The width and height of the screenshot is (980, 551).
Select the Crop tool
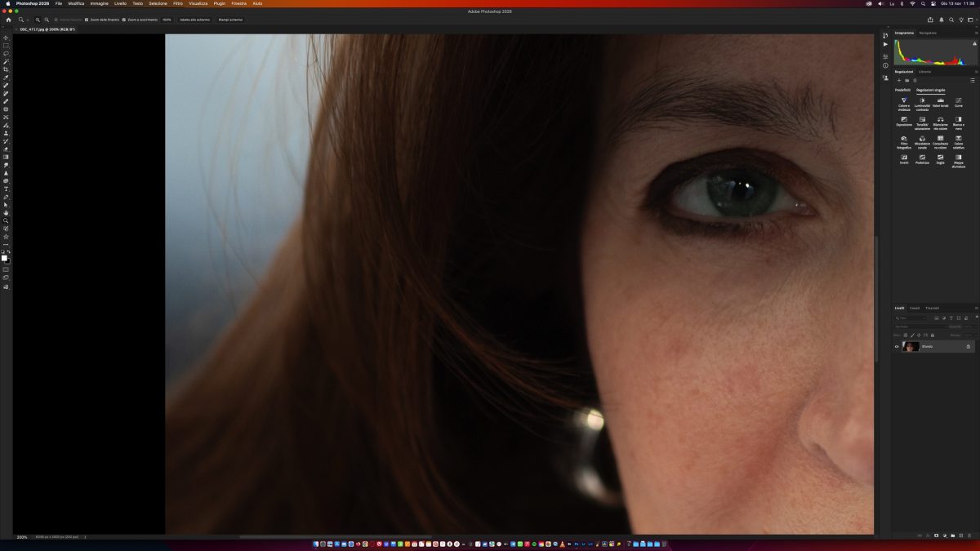tap(6, 69)
